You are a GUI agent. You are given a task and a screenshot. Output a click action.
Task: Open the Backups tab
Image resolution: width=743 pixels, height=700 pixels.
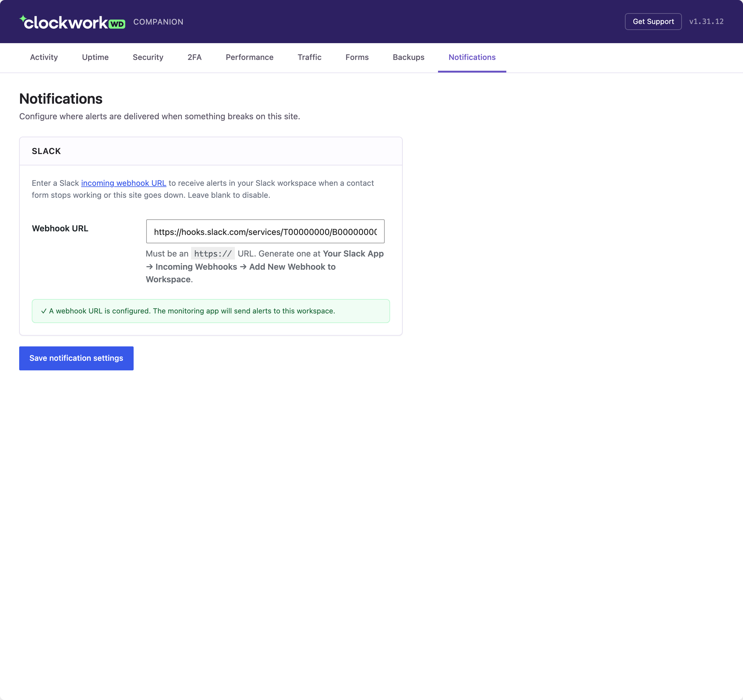409,57
